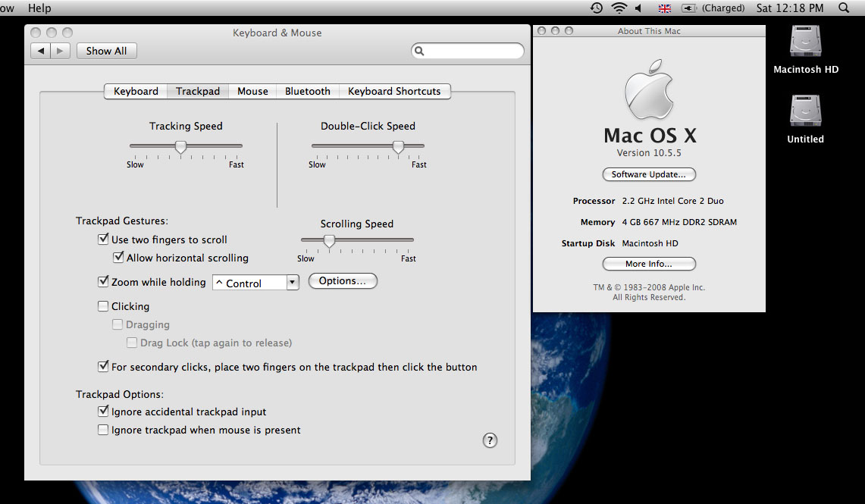Click the menu bar clock Sat 12:18 PM
This screenshot has width=865, height=504.
(x=789, y=8)
